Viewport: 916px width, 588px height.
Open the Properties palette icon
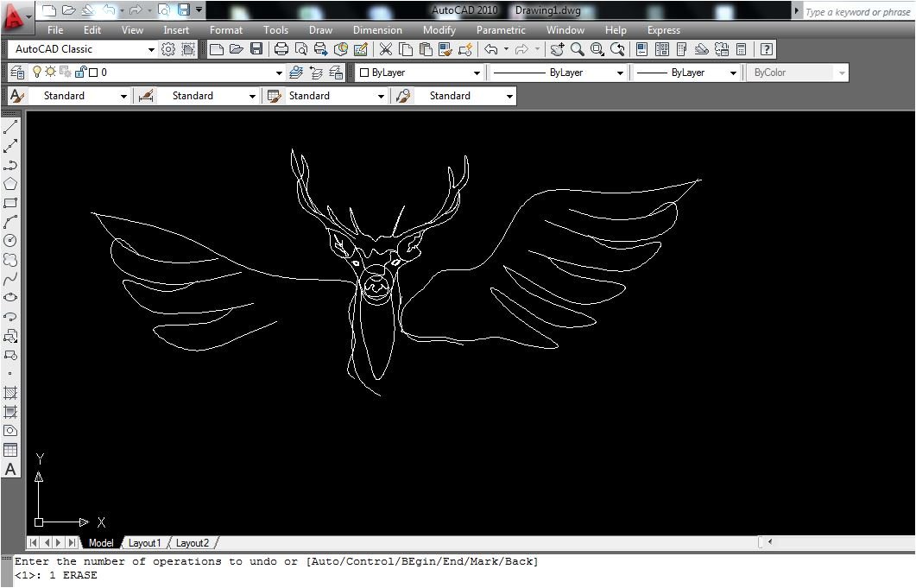[x=641, y=49]
